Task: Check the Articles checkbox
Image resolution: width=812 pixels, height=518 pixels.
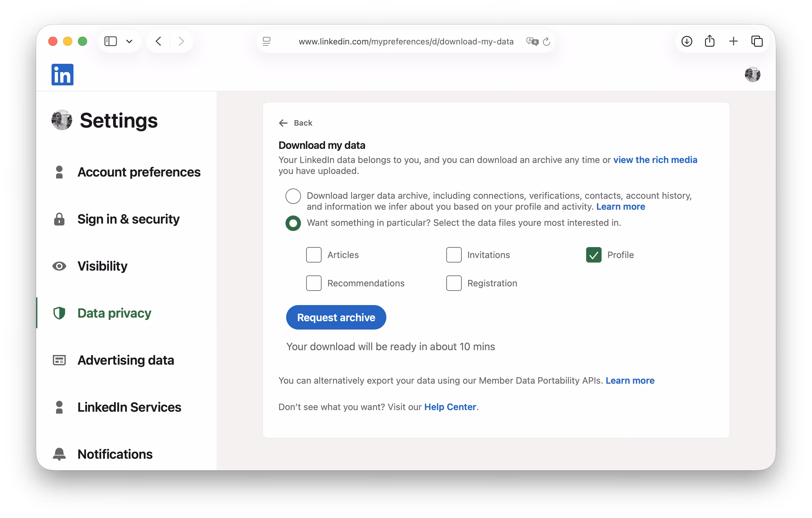Action: tap(314, 255)
